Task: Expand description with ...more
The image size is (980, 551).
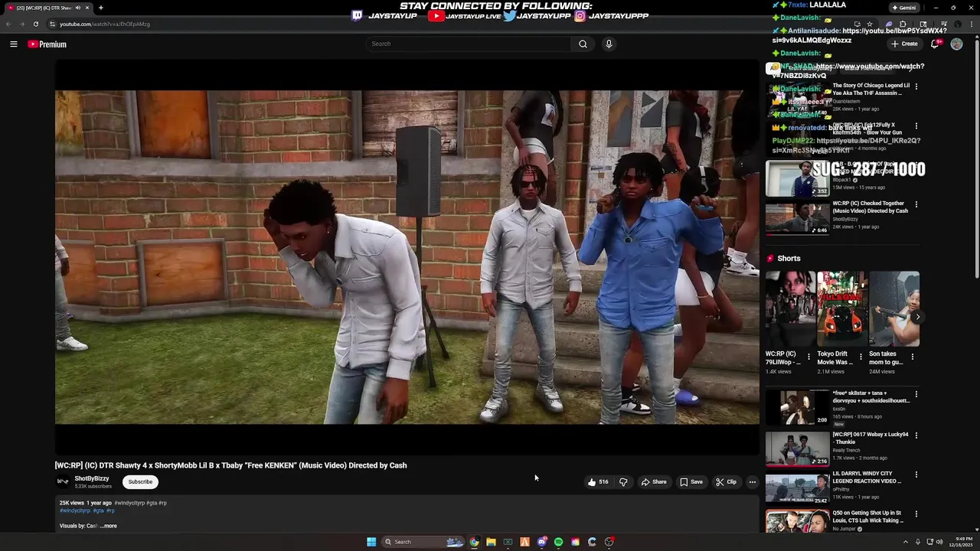Action: click(108, 526)
